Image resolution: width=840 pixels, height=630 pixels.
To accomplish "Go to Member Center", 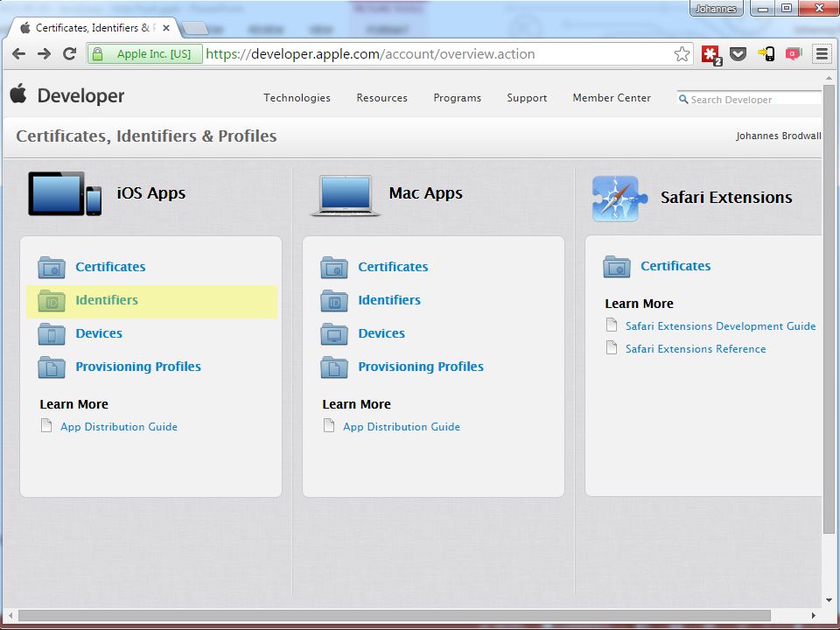I will pyautogui.click(x=612, y=97).
